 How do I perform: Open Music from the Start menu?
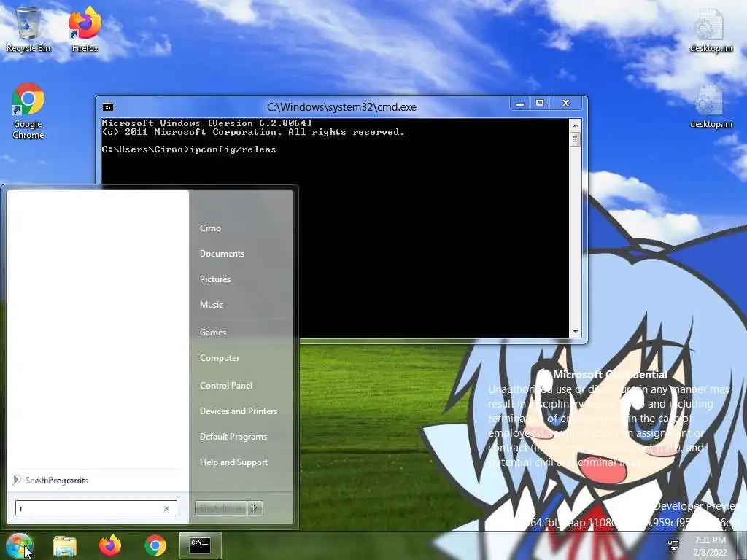click(x=212, y=305)
